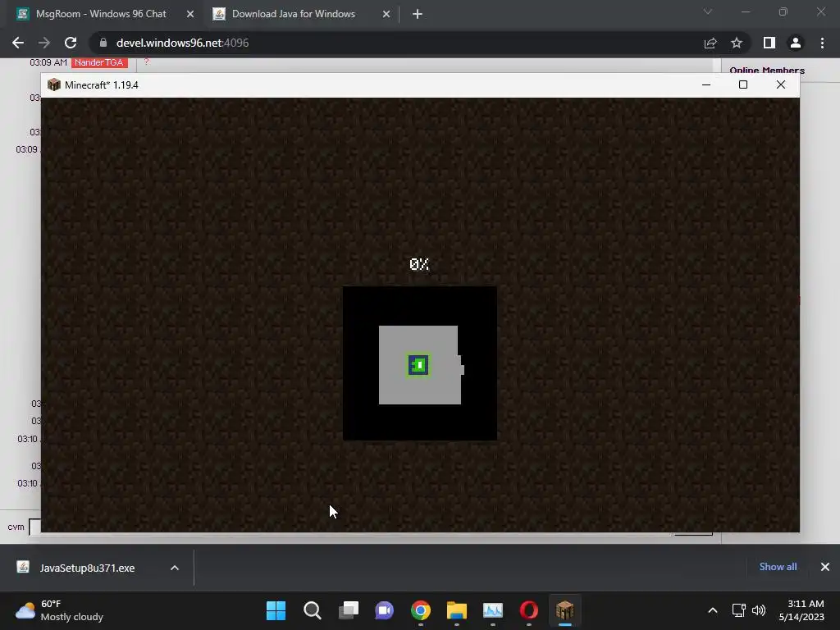840x630 pixels.
Task: Go back to the previous page
Action: [18, 43]
